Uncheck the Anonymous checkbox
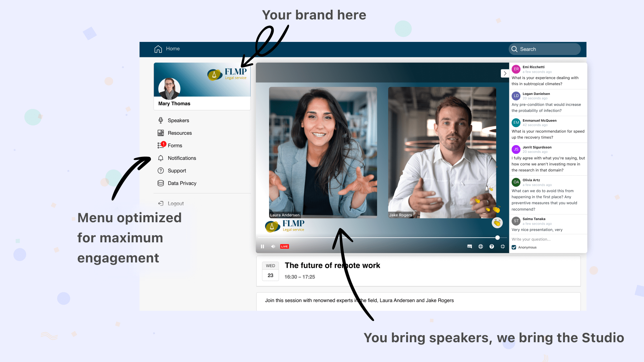 pyautogui.click(x=514, y=247)
